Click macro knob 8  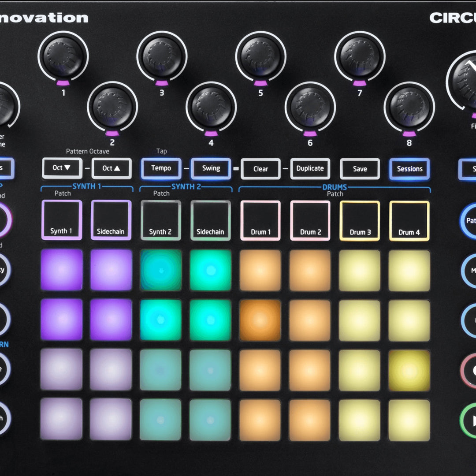[x=409, y=107]
